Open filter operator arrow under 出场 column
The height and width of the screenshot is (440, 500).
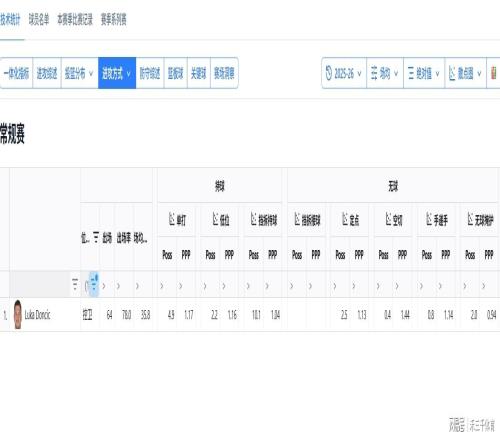pos(104,286)
